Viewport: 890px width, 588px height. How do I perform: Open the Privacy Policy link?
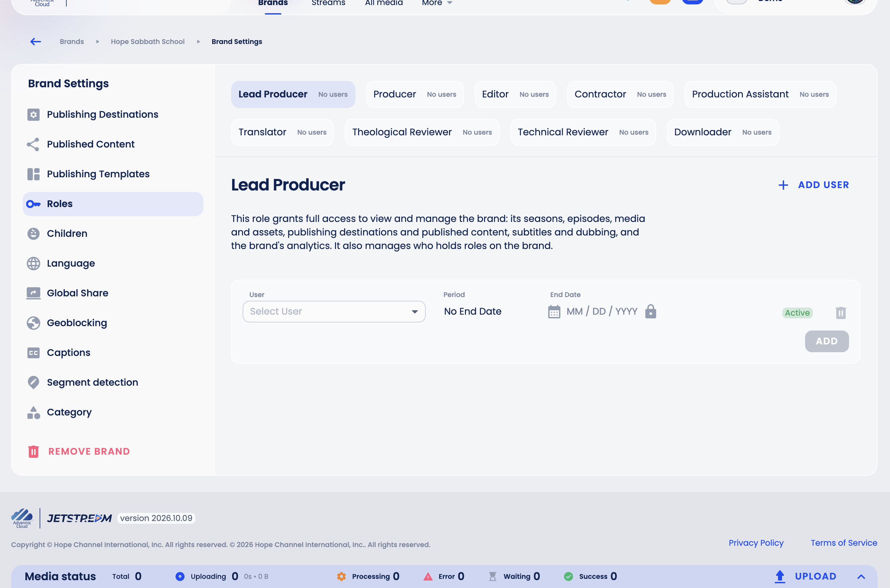coord(756,543)
